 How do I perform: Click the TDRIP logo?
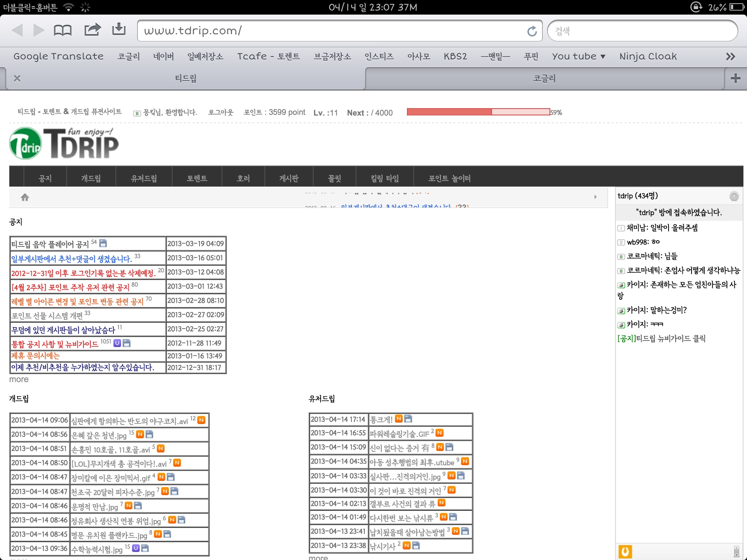pos(64,144)
